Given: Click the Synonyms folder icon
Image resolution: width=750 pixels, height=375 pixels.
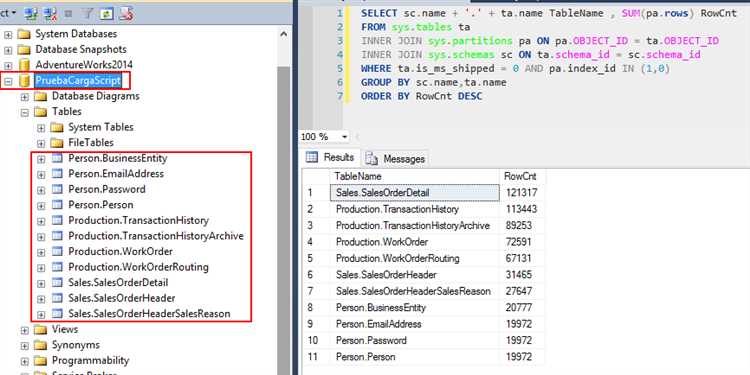Looking at the screenshot, I should pyautogui.click(x=40, y=345).
